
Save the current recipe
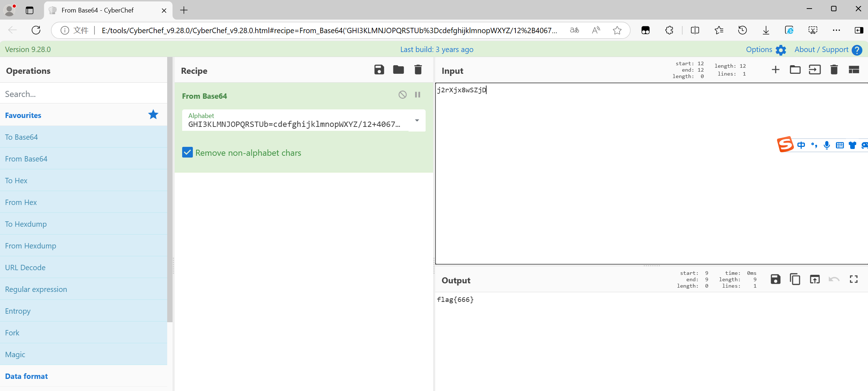tap(379, 70)
